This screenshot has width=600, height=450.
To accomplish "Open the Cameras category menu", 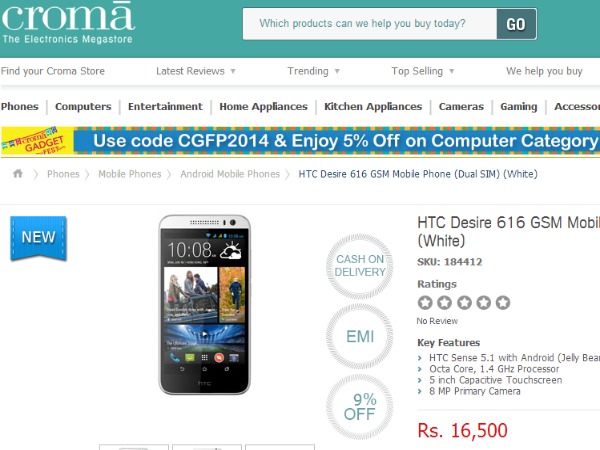I will (x=461, y=106).
